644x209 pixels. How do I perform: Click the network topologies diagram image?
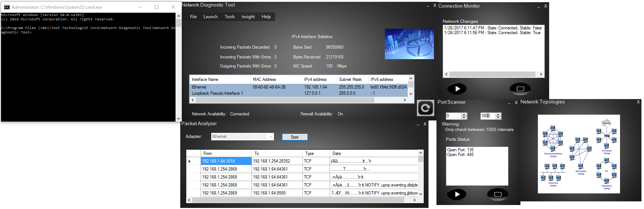coord(579,154)
